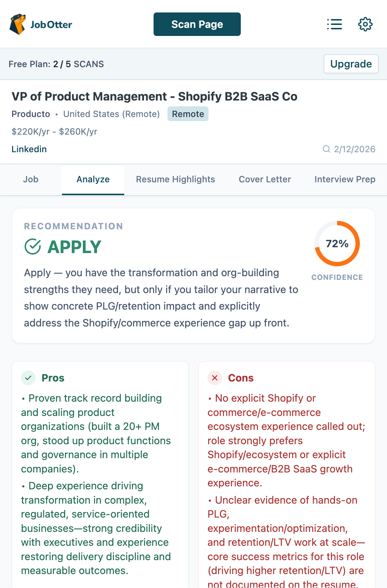Click the Free Plan scans counter
The image size is (387, 588).
coord(56,64)
